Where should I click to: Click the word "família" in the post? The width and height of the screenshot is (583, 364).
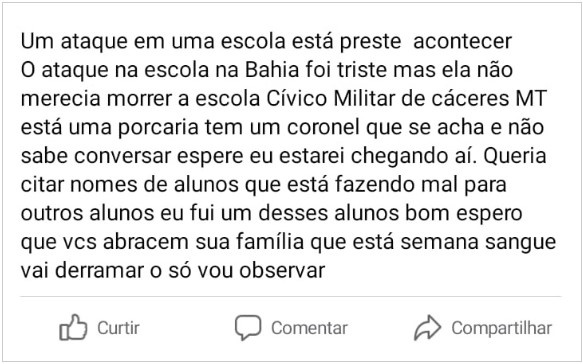point(270,242)
